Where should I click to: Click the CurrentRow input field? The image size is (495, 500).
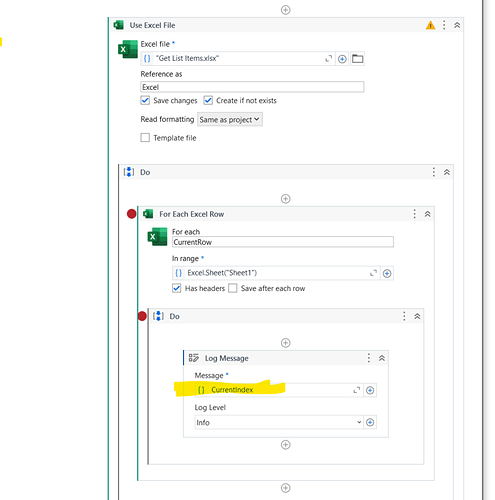pos(283,242)
